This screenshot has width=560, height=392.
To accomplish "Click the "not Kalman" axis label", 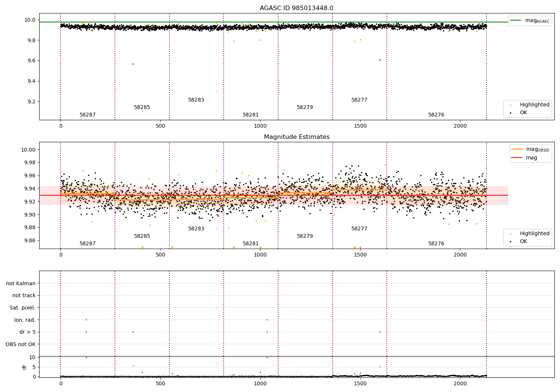I will tap(21, 283).
